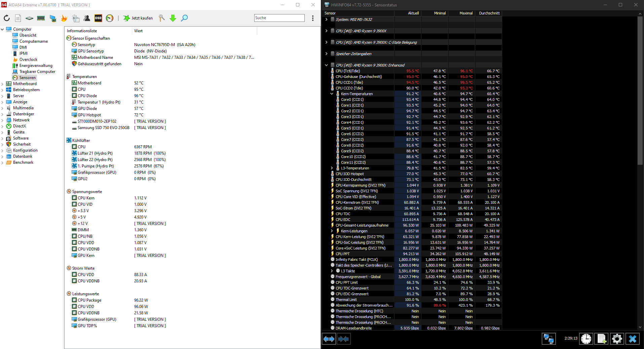Click the search magnifier icon in AIDA64 toolbar
The width and height of the screenshot is (644, 349).
pos(184,18)
